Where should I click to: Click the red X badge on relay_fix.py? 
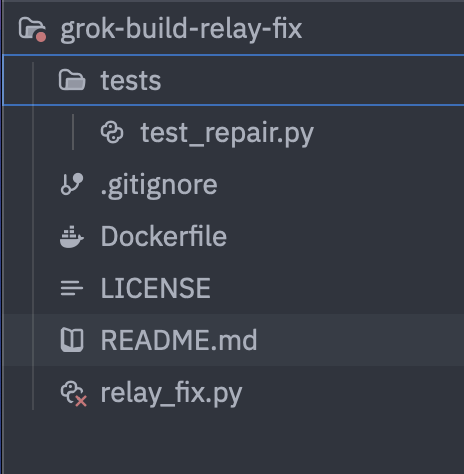click(x=81, y=401)
